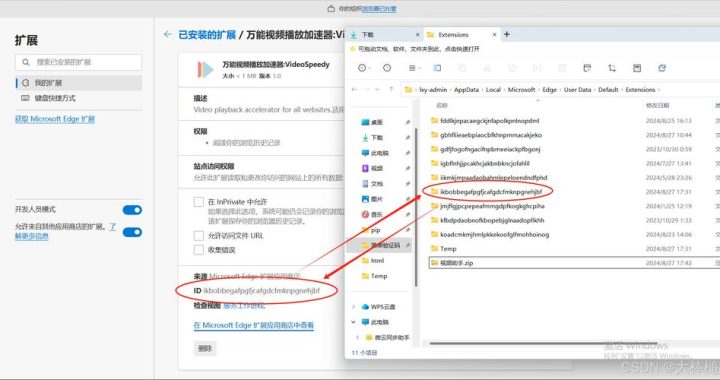The image size is (720, 380).
Task: Open 图片 in the Explorer sidebar
Action: [x=377, y=199]
